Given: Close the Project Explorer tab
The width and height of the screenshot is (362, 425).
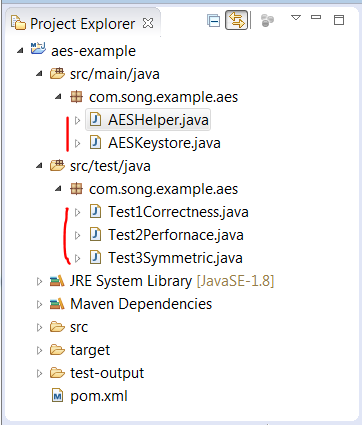Looking at the screenshot, I should (148, 23).
